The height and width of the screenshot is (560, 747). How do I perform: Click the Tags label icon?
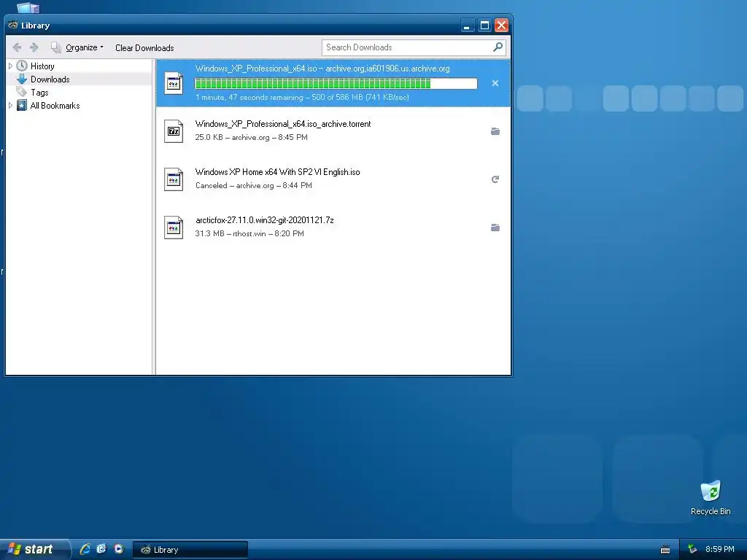[x=21, y=91]
